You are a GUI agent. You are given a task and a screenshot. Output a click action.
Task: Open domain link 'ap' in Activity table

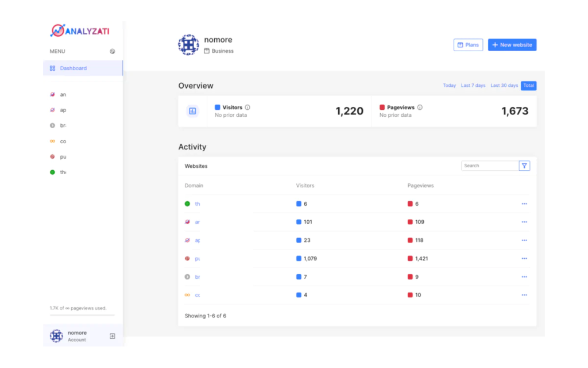[x=198, y=240]
